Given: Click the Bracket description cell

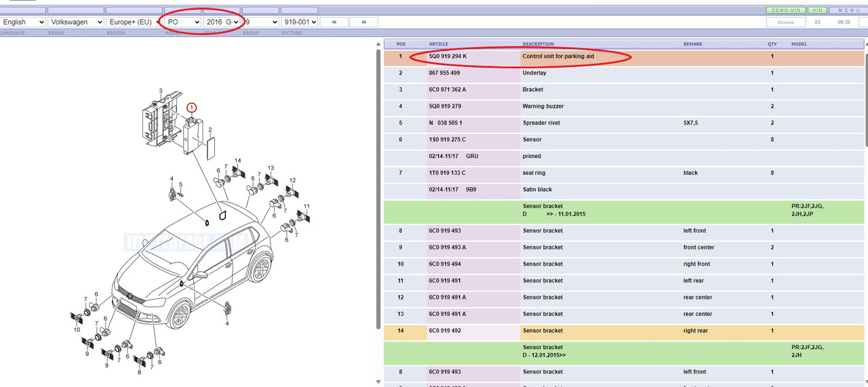Looking at the screenshot, I should (x=532, y=89).
